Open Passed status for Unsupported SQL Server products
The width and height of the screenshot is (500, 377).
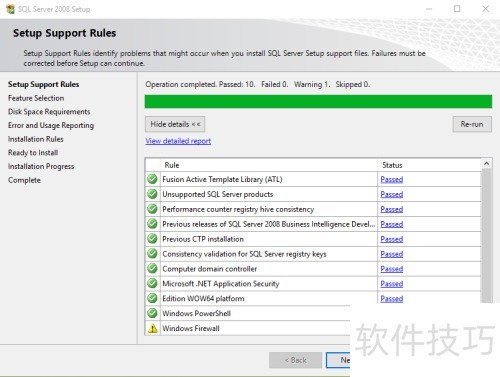coord(392,194)
